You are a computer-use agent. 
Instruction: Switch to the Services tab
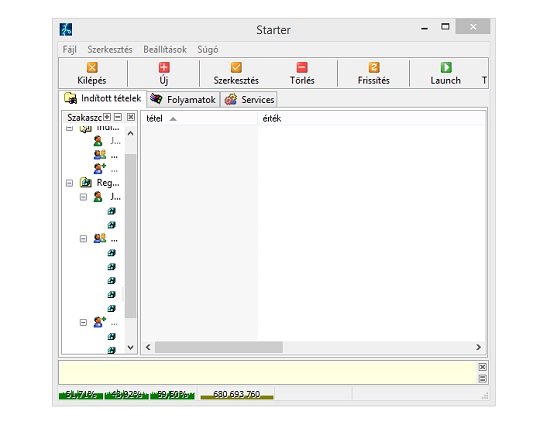click(x=249, y=100)
